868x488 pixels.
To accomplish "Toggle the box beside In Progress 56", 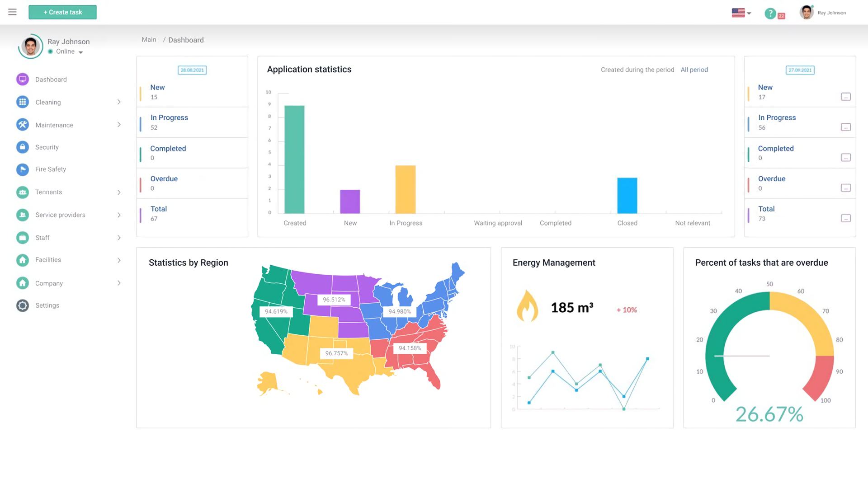I will (845, 127).
